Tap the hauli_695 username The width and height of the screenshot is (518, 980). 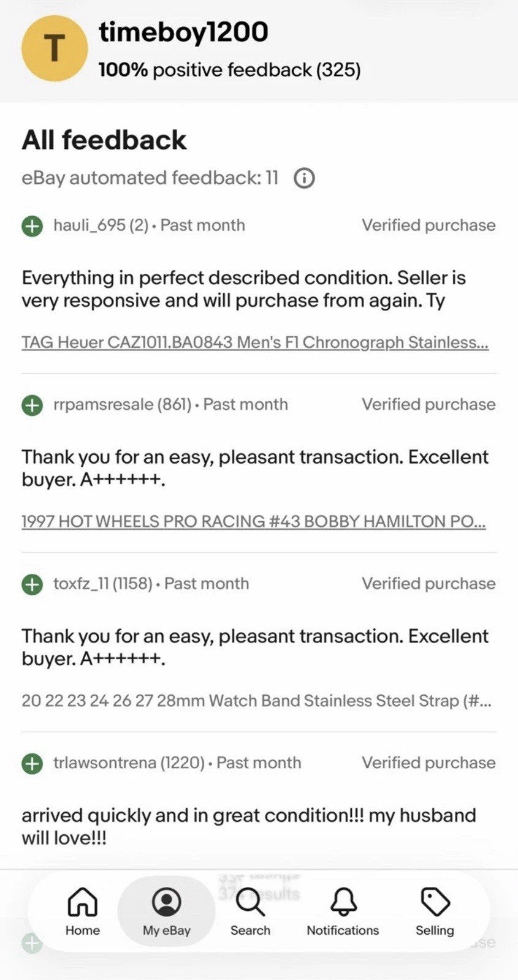click(x=90, y=225)
